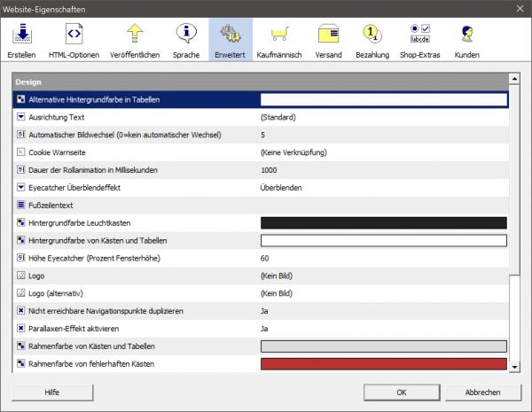Click the red Rahmenfarbe fehlerhaften Kästen swatch

(383, 364)
